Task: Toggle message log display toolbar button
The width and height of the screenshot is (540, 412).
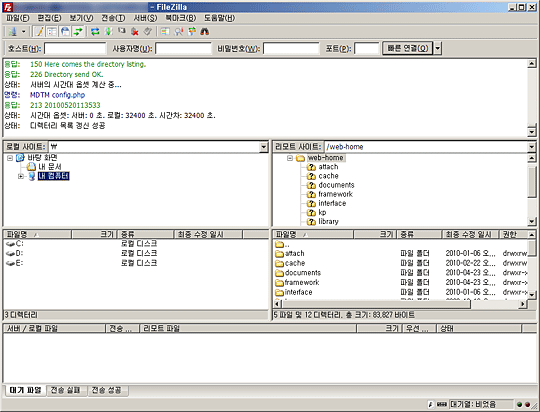Action: pyautogui.click(x=39, y=32)
